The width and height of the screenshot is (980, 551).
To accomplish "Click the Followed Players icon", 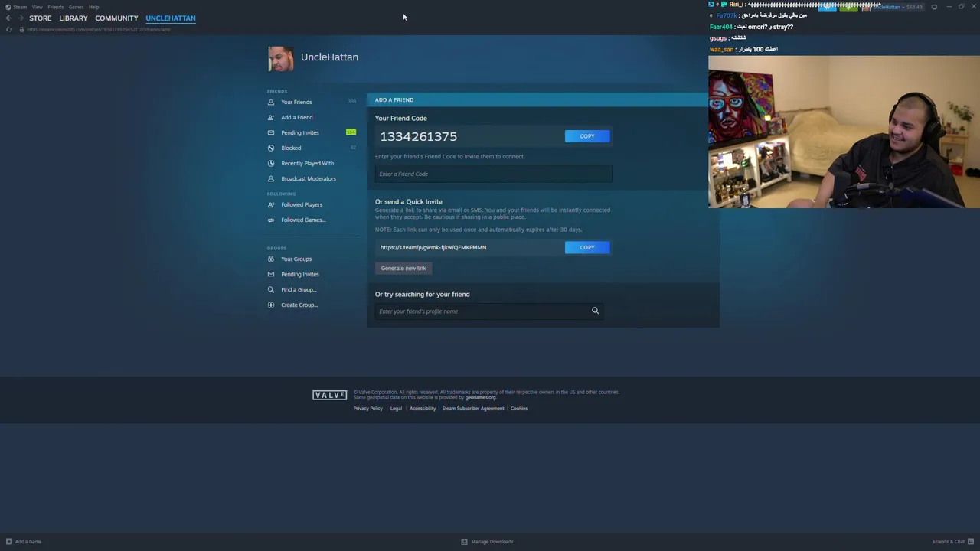I will pyautogui.click(x=271, y=204).
